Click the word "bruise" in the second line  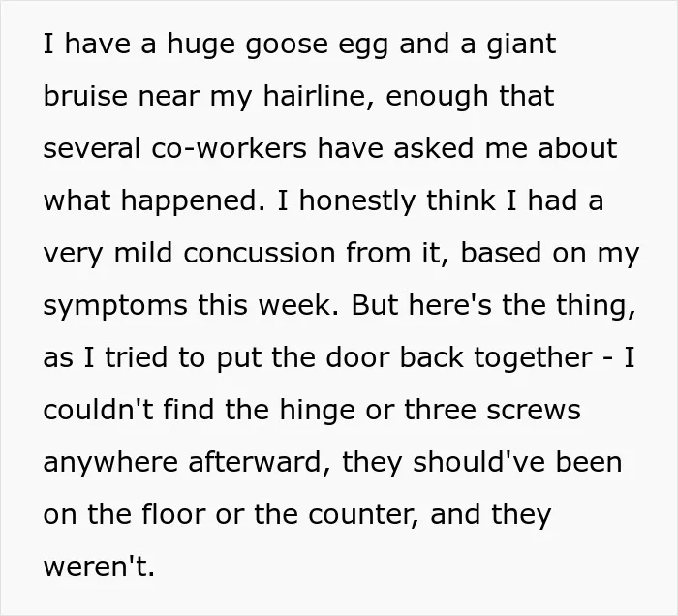coord(85,96)
